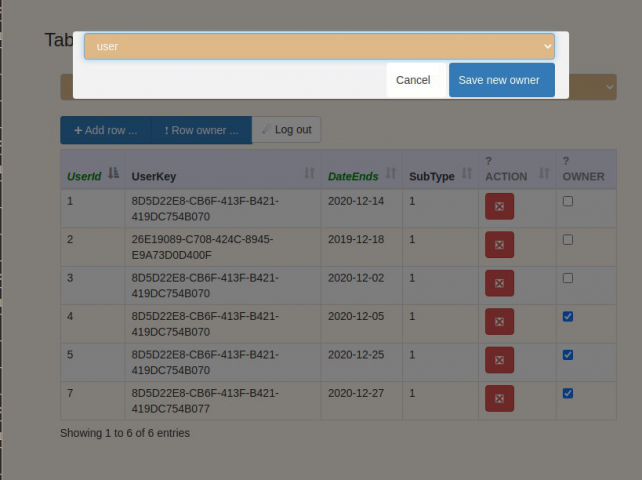Uncheck owner box for row 5
This screenshot has height=480, width=642.
pyautogui.click(x=568, y=355)
